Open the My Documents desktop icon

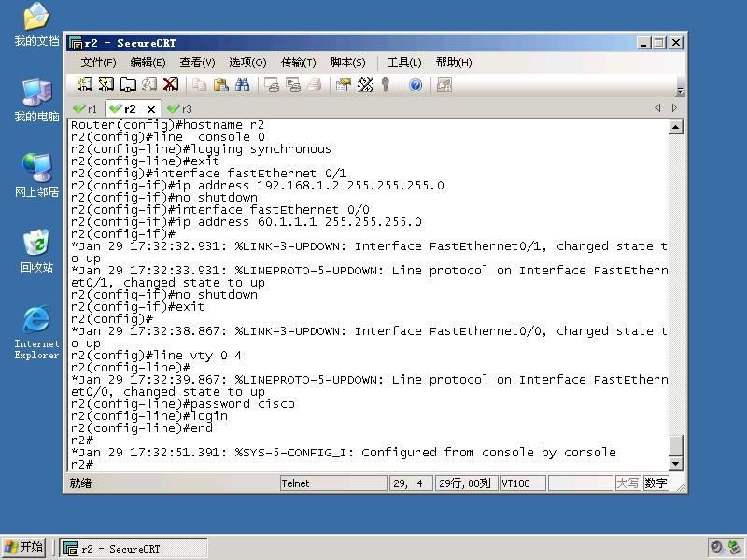(x=36, y=24)
